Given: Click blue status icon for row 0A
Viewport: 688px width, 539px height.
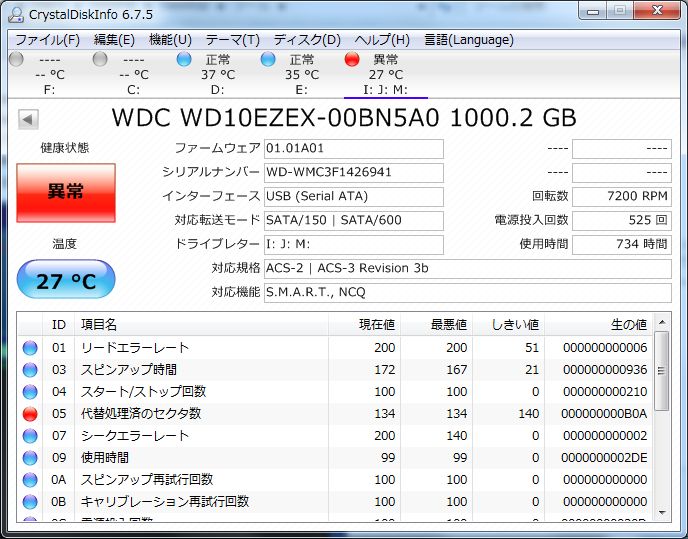Looking at the screenshot, I should 30,480.
